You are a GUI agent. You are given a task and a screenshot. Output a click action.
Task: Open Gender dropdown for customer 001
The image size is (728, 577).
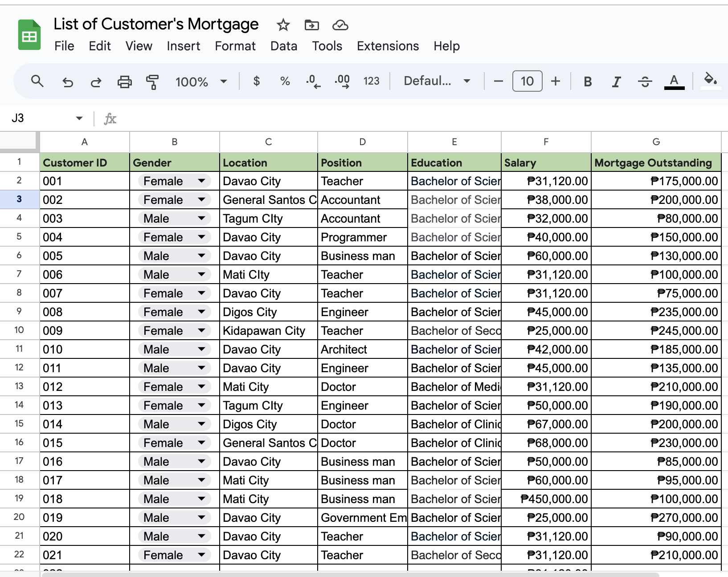[201, 181]
